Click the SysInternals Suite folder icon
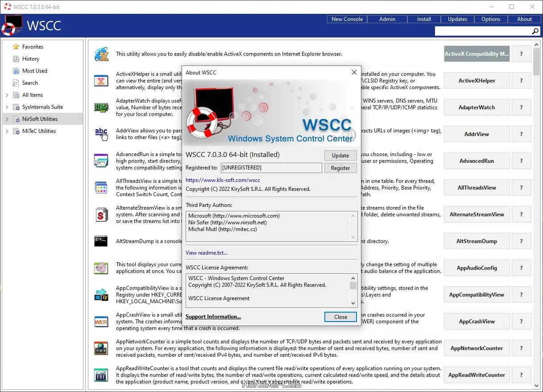 point(16,107)
